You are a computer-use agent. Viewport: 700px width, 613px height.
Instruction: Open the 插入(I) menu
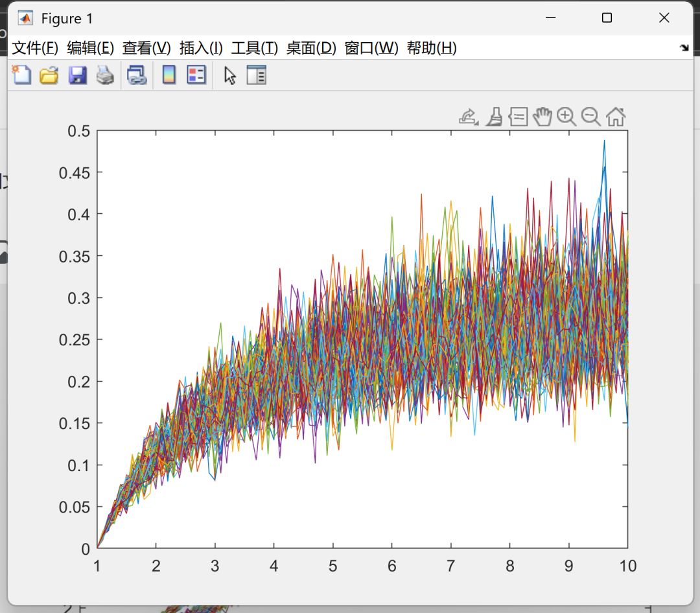tap(201, 48)
